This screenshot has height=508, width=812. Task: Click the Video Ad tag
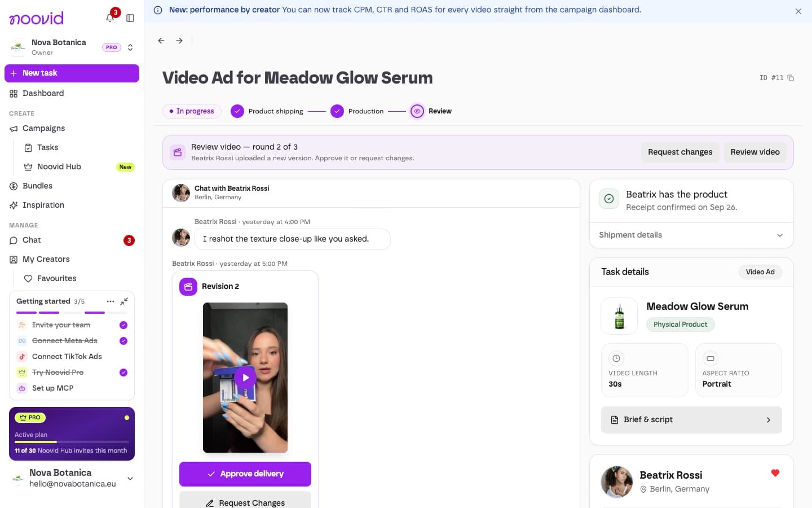point(760,272)
